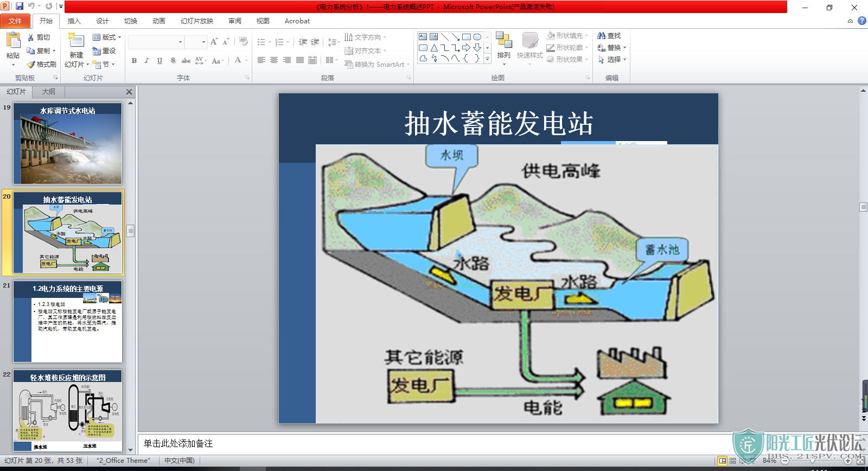Select the Text Box shape in gallery

[423, 37]
